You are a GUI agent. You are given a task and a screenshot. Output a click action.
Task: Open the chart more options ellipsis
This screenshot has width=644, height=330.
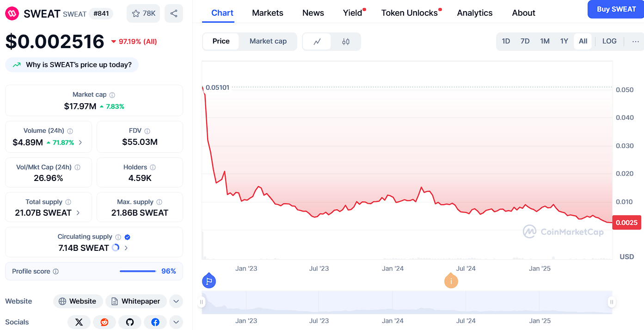pyautogui.click(x=636, y=41)
